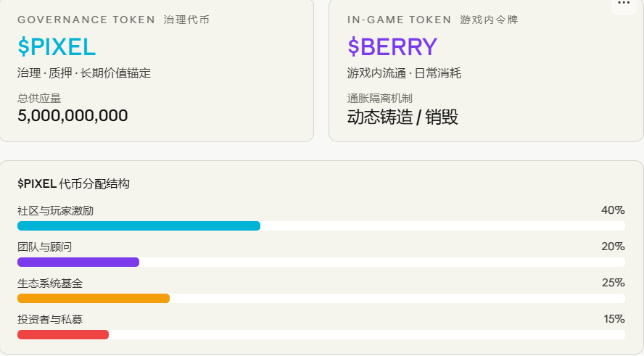The height and width of the screenshot is (356, 644).
Task: Click the orange 生态系统基金 progress bar
Action: point(94,298)
